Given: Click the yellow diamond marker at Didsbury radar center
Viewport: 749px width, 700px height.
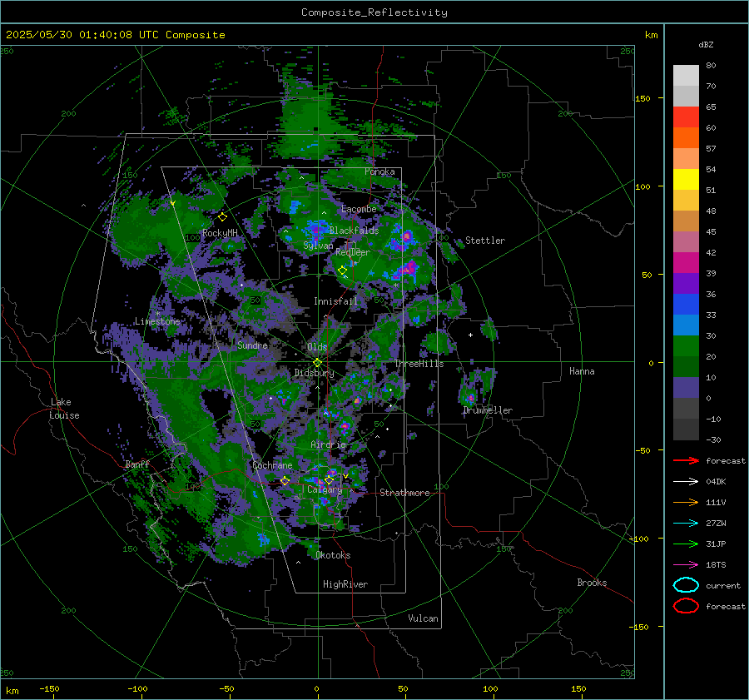Looking at the screenshot, I should click(x=317, y=363).
